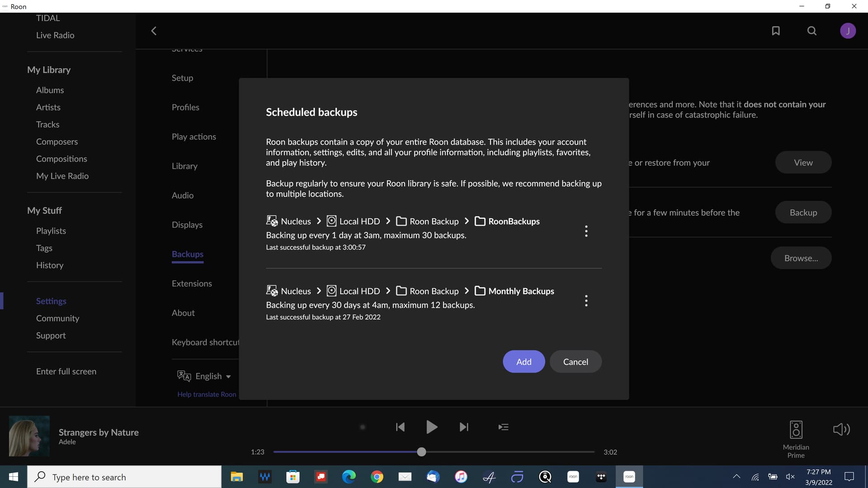Open the Profiles settings tab

pyautogui.click(x=185, y=107)
